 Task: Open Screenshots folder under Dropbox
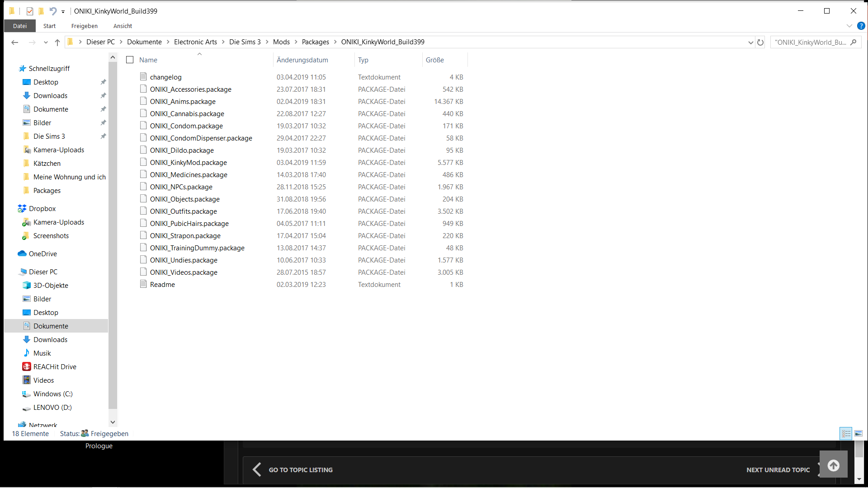51,235
